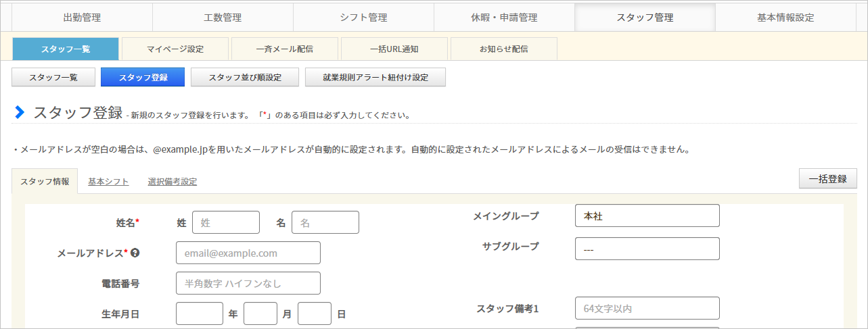Click the help icon beside メールアドレス label
Screen dimensions: 868x329
tap(135, 253)
